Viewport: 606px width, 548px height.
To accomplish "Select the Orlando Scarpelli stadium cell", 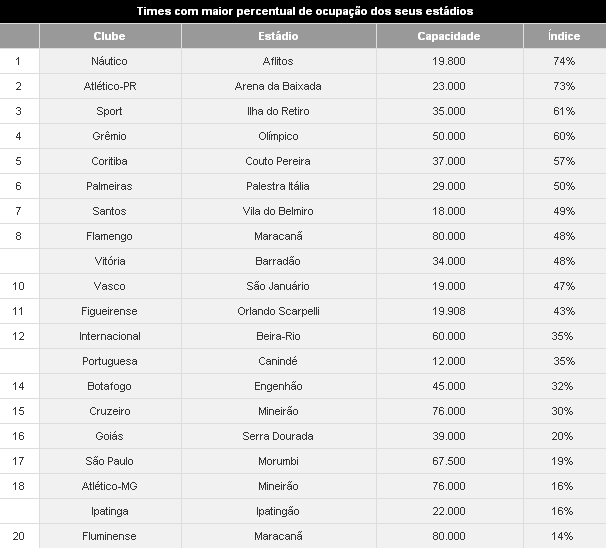I will [x=277, y=311].
